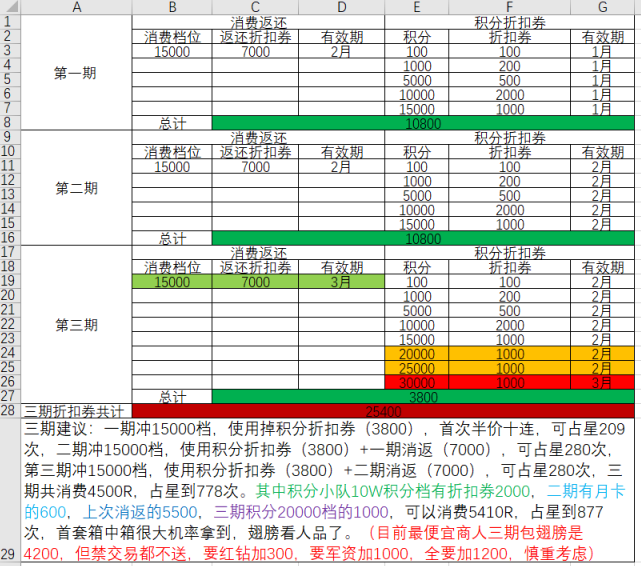Click the 积分折扣券 header in row 18
The height and width of the screenshot is (566, 641).
click(509, 253)
